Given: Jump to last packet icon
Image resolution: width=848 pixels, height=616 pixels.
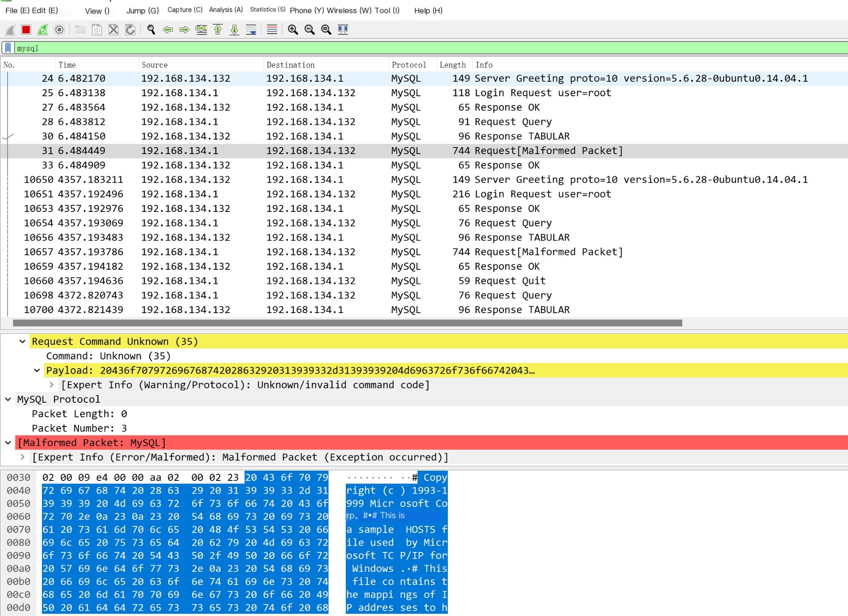Looking at the screenshot, I should point(235,30).
